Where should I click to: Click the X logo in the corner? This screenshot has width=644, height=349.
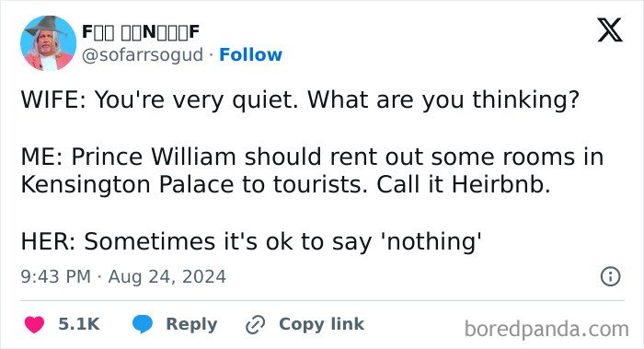[x=610, y=29]
